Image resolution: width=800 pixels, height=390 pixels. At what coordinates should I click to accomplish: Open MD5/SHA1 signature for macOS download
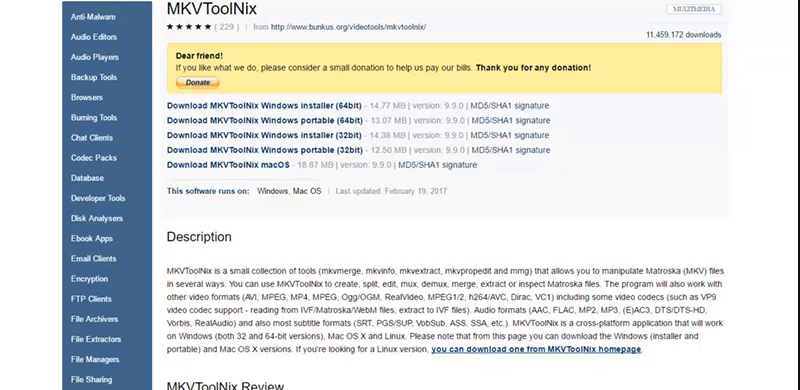click(x=438, y=165)
